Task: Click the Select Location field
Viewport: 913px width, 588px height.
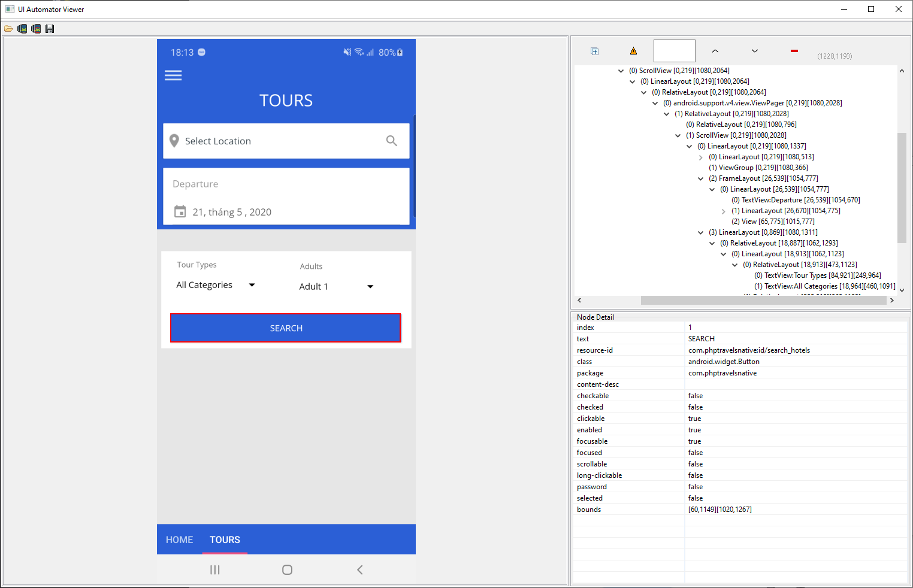Action: pos(286,141)
